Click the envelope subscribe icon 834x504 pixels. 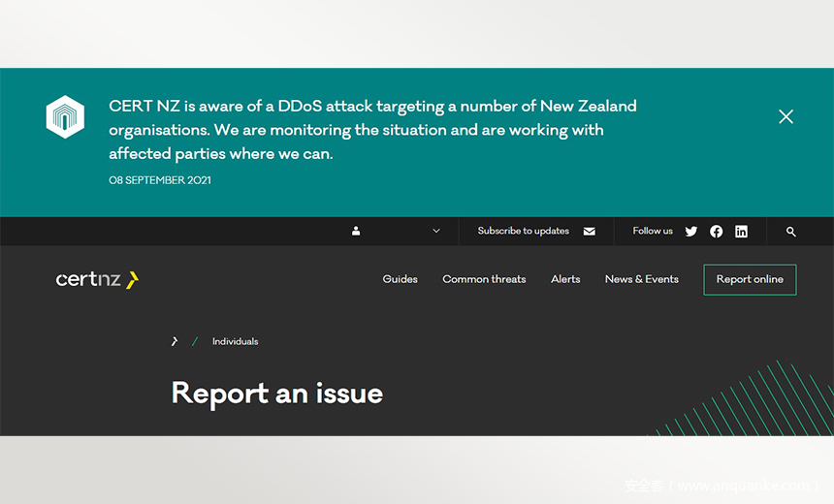pyautogui.click(x=590, y=232)
